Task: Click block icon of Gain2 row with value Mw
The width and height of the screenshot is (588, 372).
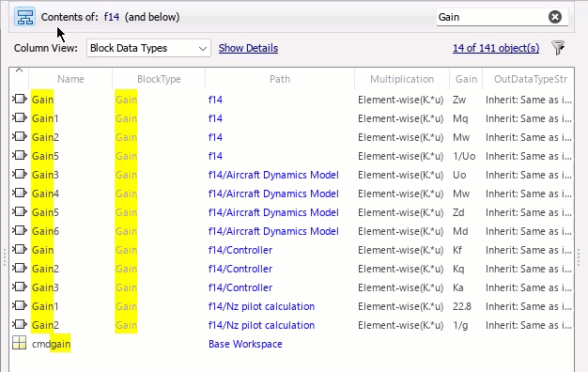Action: pyautogui.click(x=20, y=137)
